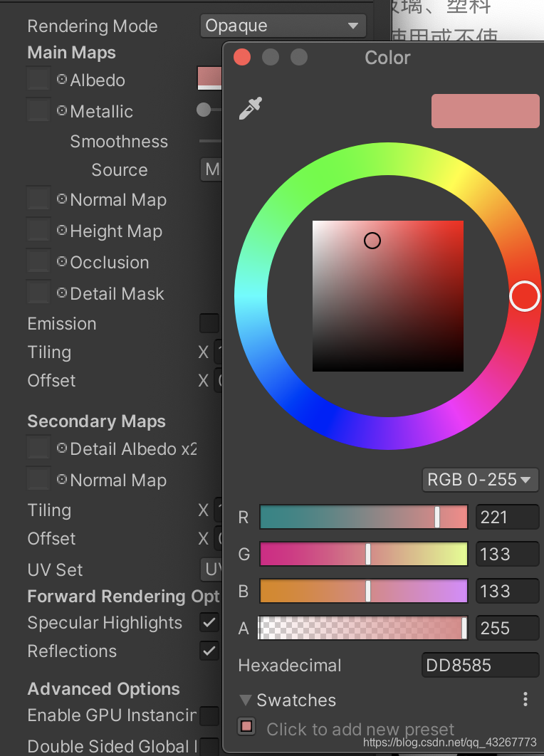Click 'Click to add new preset' text
The height and width of the screenshot is (756, 544).
pos(360,730)
